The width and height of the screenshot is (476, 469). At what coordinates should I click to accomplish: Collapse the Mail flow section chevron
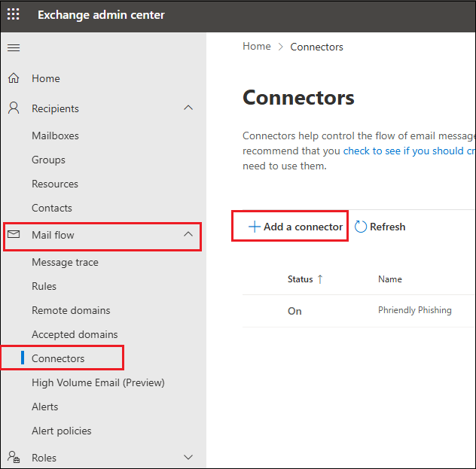(188, 234)
